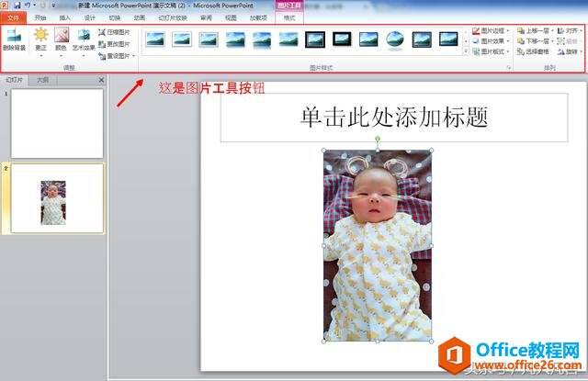The image size is (588, 381).
Task: Open Picture Effects (图片效果) menu
Action: pyautogui.click(x=491, y=40)
